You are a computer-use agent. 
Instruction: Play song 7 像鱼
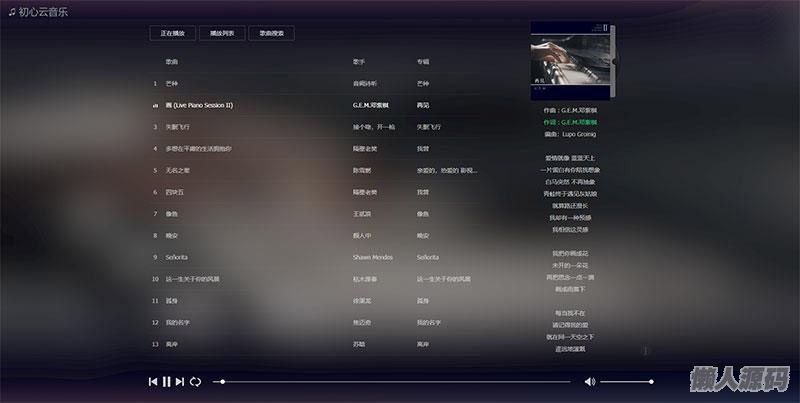[x=172, y=214]
